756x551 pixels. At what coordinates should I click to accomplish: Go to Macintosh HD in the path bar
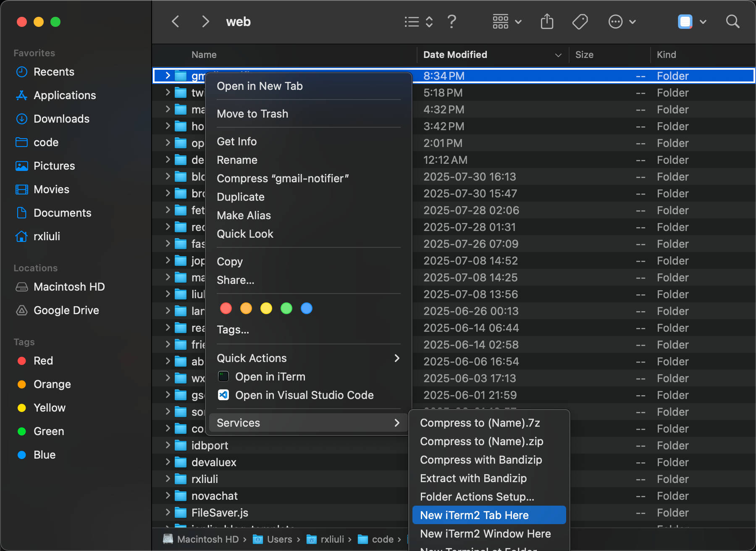pos(201,539)
